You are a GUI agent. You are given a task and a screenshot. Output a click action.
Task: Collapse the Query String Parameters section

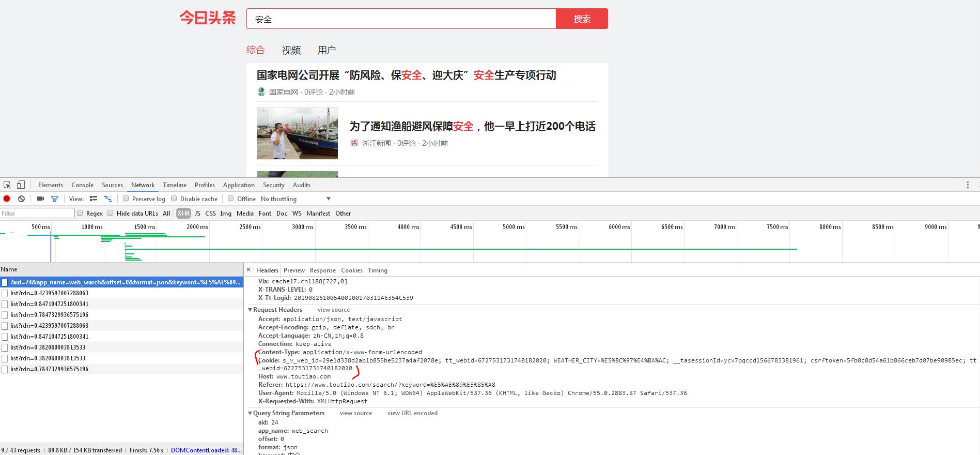(250, 413)
